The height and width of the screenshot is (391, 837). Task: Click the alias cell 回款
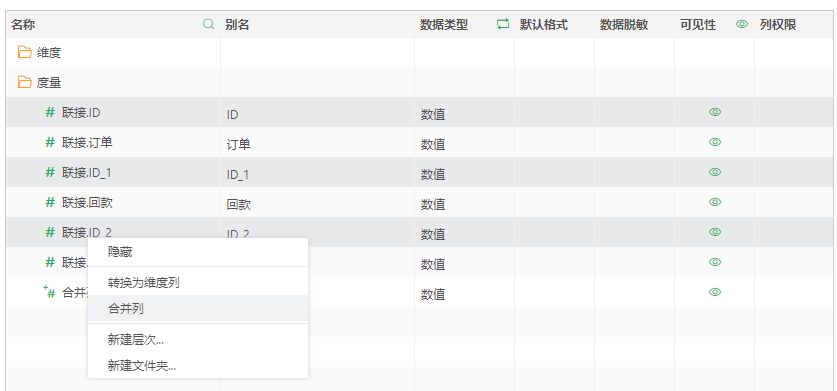coord(238,205)
